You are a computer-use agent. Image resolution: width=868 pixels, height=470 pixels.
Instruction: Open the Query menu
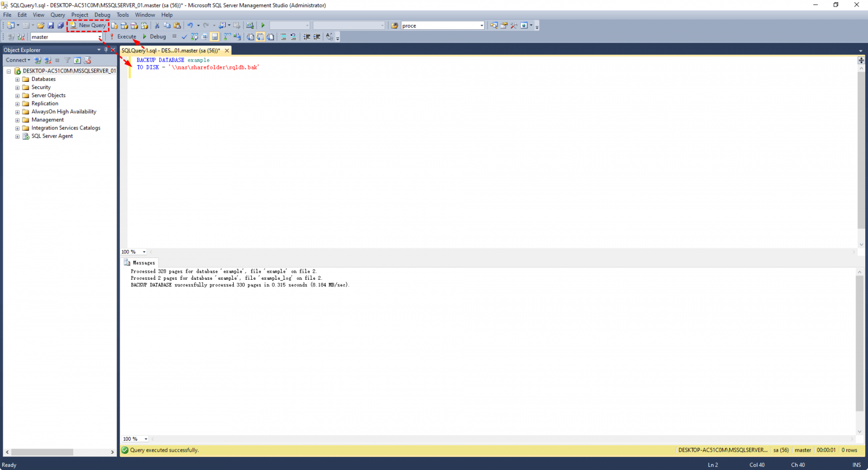(x=58, y=15)
